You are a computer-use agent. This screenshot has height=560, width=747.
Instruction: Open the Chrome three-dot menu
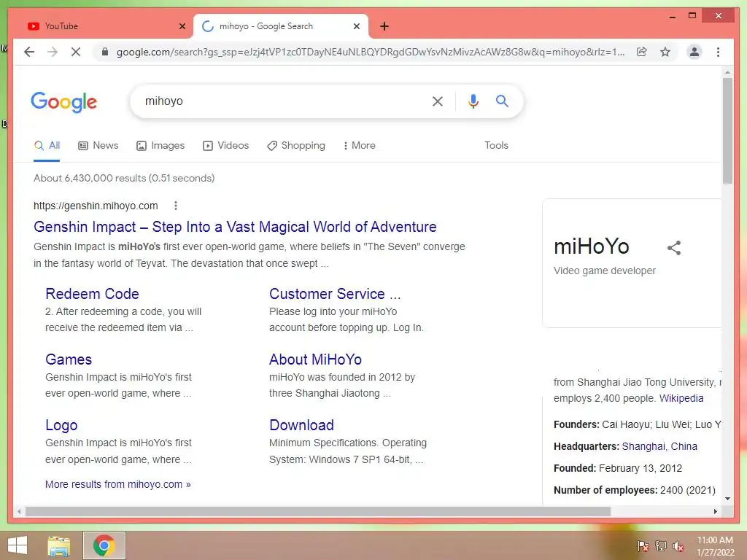coord(718,52)
